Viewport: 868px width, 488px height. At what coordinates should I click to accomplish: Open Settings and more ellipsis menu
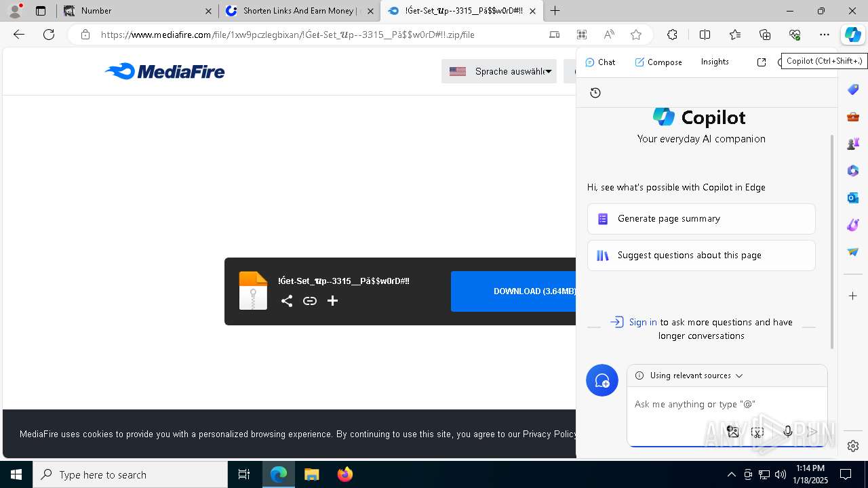click(825, 35)
